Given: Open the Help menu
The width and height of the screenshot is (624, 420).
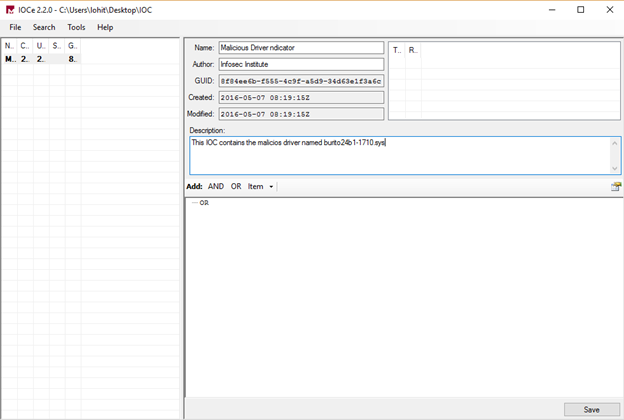Looking at the screenshot, I should (x=105, y=27).
